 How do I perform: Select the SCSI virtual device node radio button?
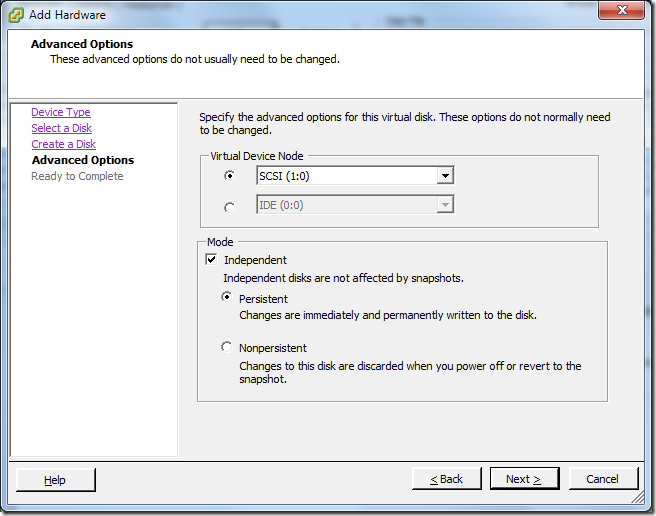pyautogui.click(x=229, y=175)
